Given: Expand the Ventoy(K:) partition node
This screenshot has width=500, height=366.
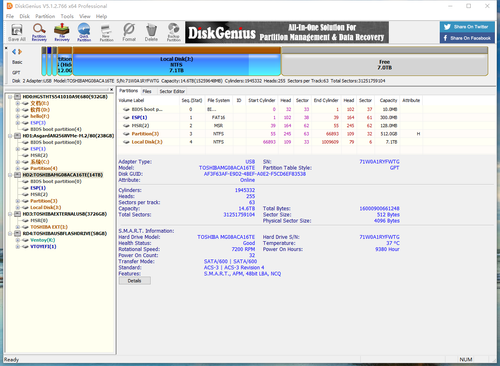Looking at the screenshot, I should [x=18, y=240].
